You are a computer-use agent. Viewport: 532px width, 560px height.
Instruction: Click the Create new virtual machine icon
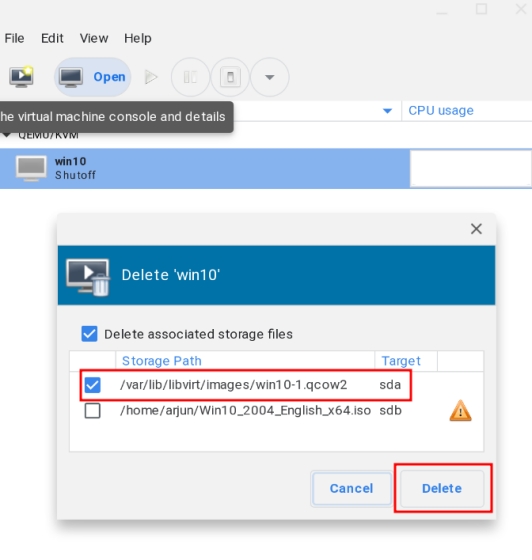21,76
